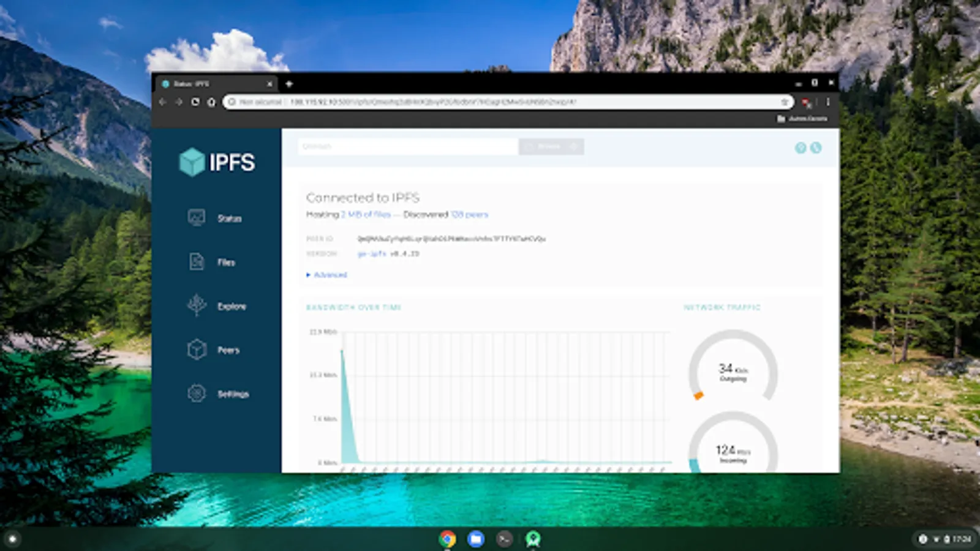Image resolution: width=980 pixels, height=551 pixels.
Task: Click the IPFS cube logo
Action: point(192,162)
